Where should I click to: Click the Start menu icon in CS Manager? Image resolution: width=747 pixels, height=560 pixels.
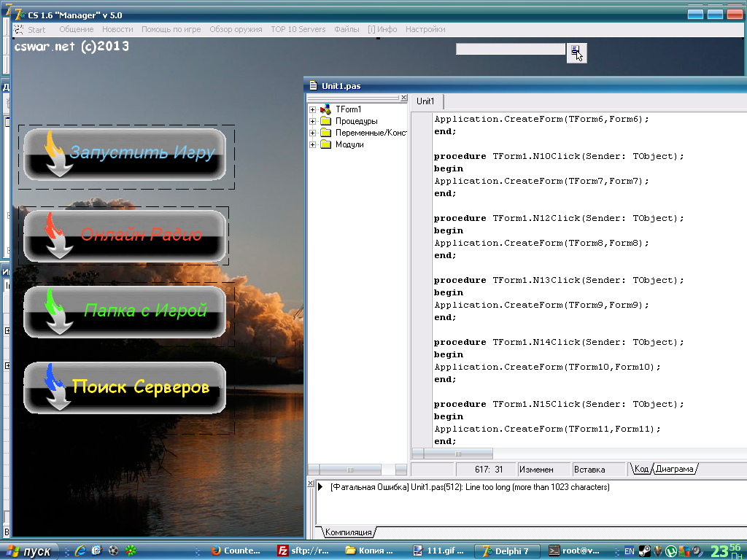(x=18, y=29)
